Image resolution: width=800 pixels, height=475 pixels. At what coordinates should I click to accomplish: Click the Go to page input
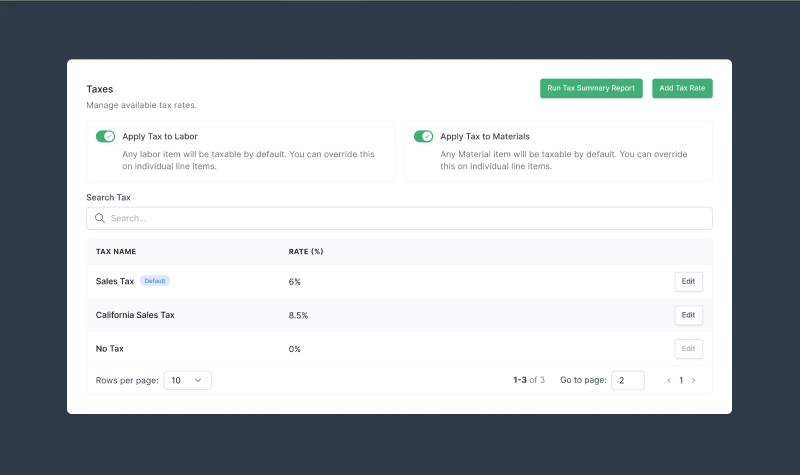(628, 380)
